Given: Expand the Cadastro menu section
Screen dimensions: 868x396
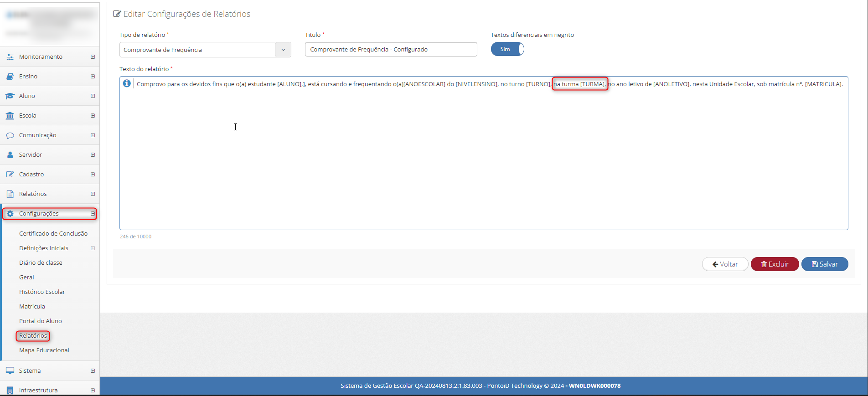Looking at the screenshot, I should (93, 175).
